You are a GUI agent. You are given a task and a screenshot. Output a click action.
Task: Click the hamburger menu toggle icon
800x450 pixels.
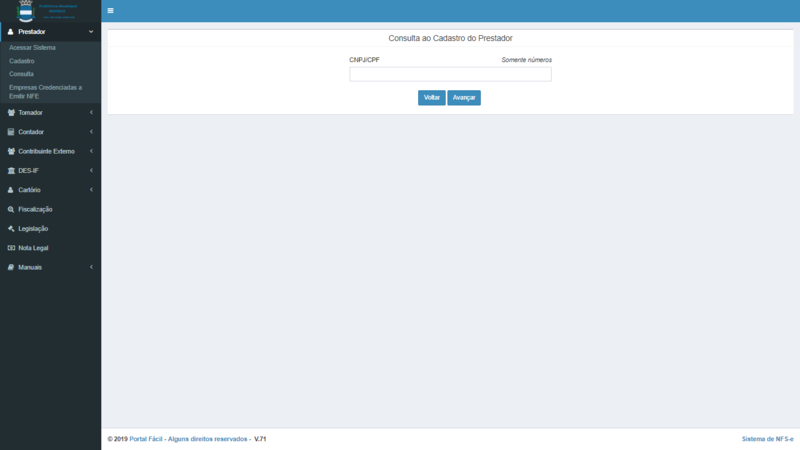click(x=110, y=11)
